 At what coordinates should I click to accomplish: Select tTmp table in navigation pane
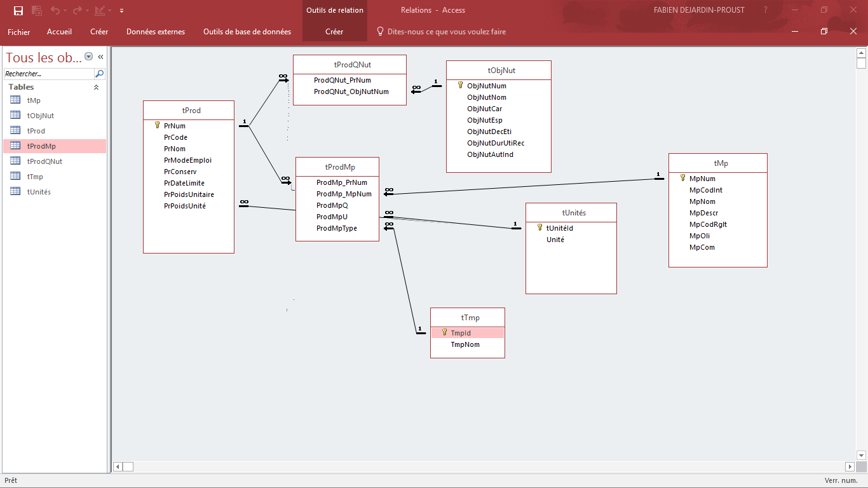(x=54, y=177)
